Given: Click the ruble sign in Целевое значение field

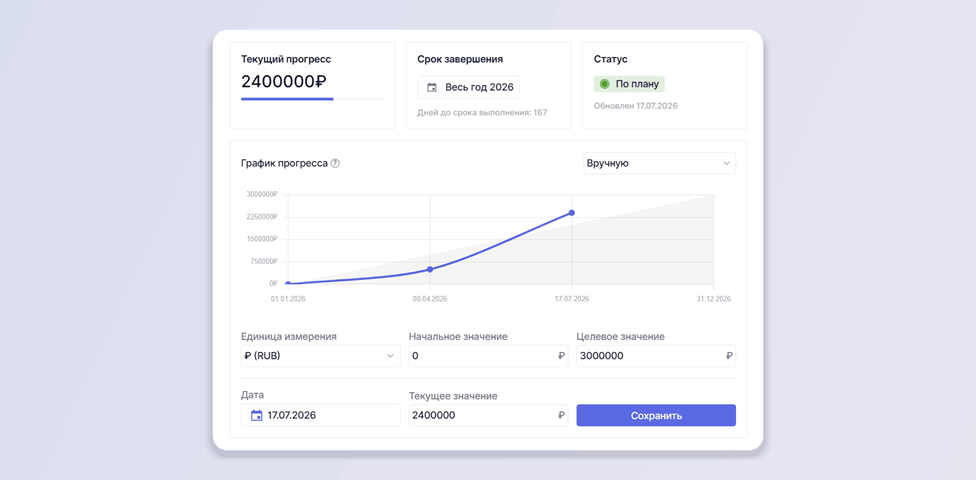Looking at the screenshot, I should 729,356.
